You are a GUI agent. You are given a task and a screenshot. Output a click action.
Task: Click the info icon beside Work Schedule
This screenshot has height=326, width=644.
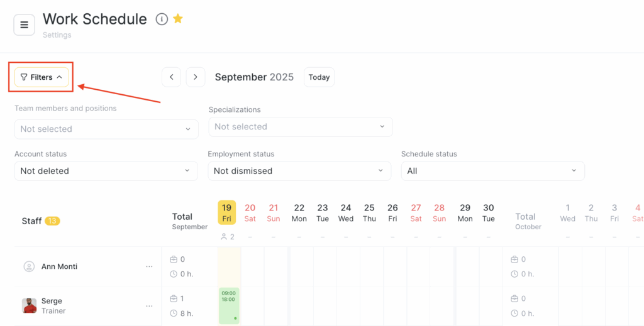[162, 19]
